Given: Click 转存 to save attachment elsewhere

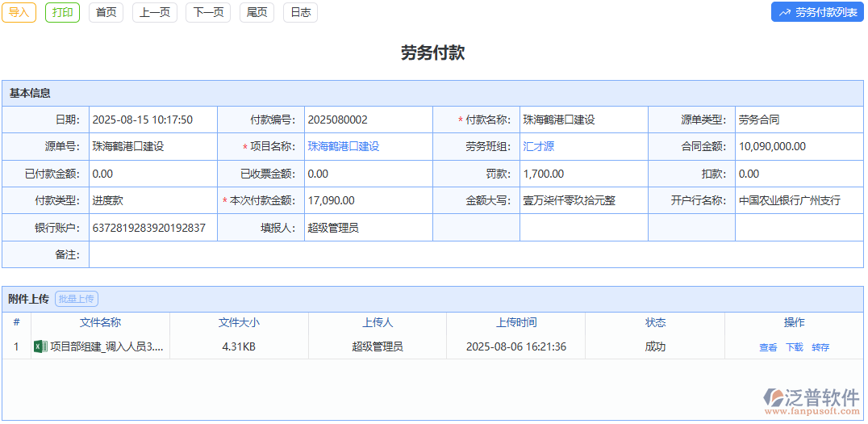Looking at the screenshot, I should coord(820,347).
